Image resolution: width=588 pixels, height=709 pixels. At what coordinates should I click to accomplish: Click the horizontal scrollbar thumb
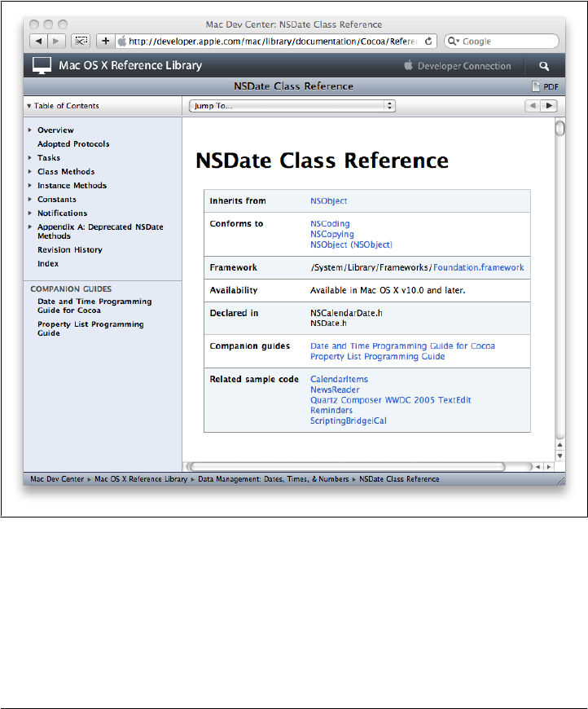pyautogui.click(x=347, y=467)
